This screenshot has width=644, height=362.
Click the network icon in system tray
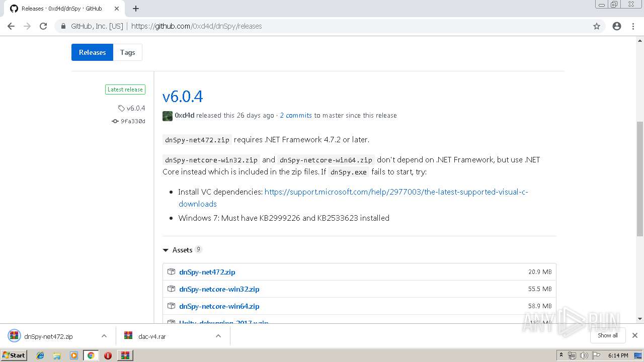pyautogui.click(x=572, y=355)
